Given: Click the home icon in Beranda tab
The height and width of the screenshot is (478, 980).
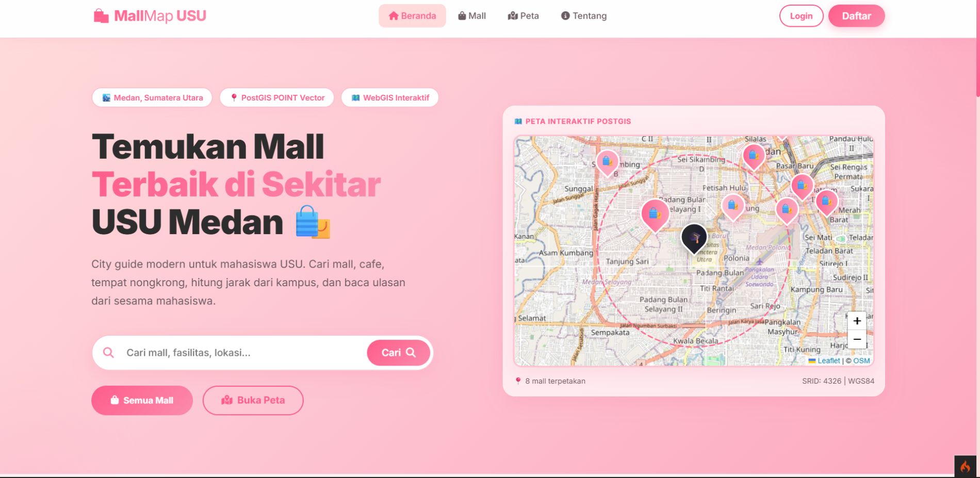Looking at the screenshot, I should [x=394, y=16].
